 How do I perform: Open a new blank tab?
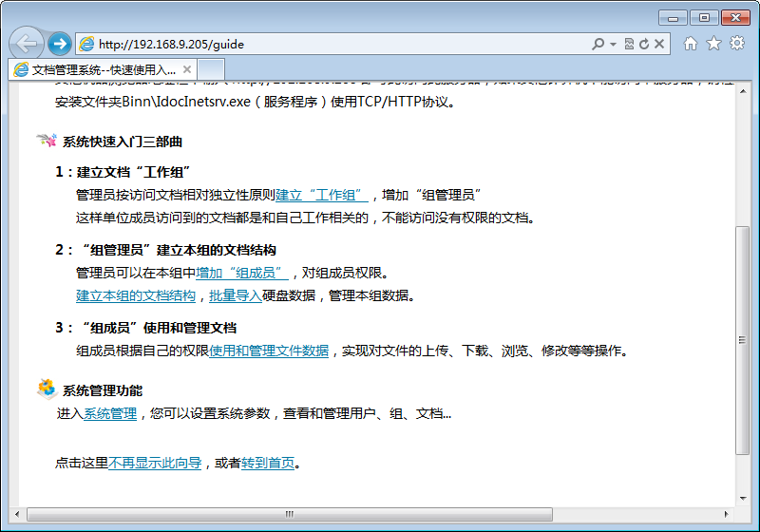point(211,69)
